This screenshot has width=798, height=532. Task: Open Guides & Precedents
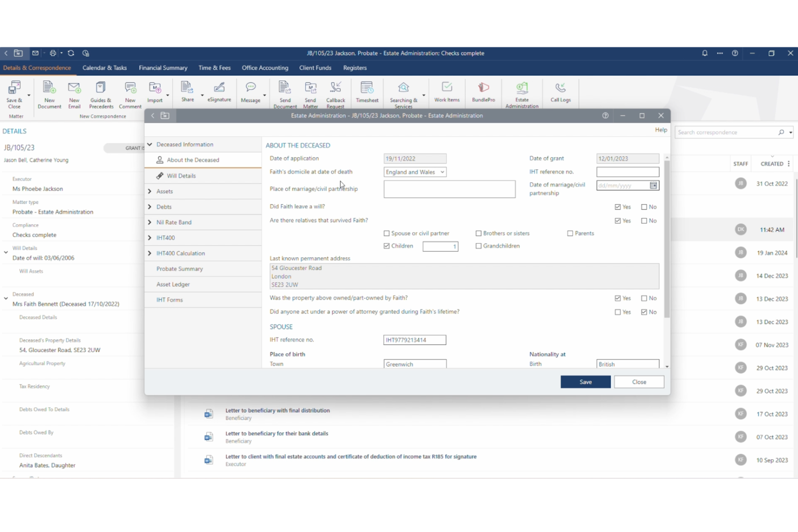pos(101,94)
